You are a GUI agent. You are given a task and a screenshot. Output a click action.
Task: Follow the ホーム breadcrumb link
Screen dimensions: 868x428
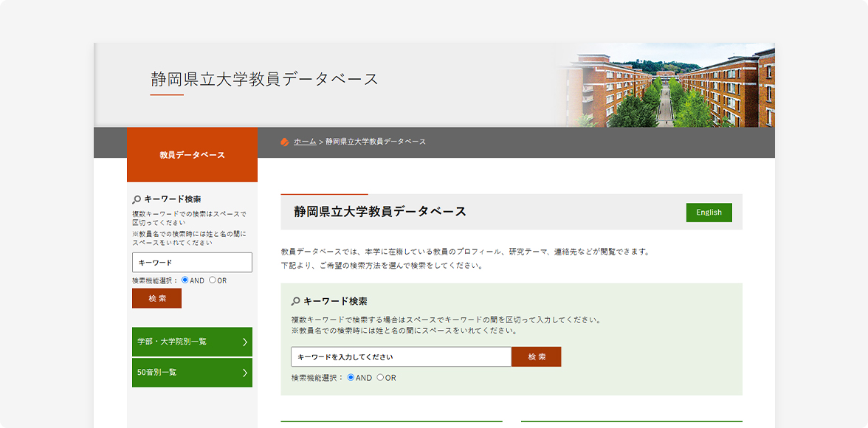pyautogui.click(x=305, y=142)
